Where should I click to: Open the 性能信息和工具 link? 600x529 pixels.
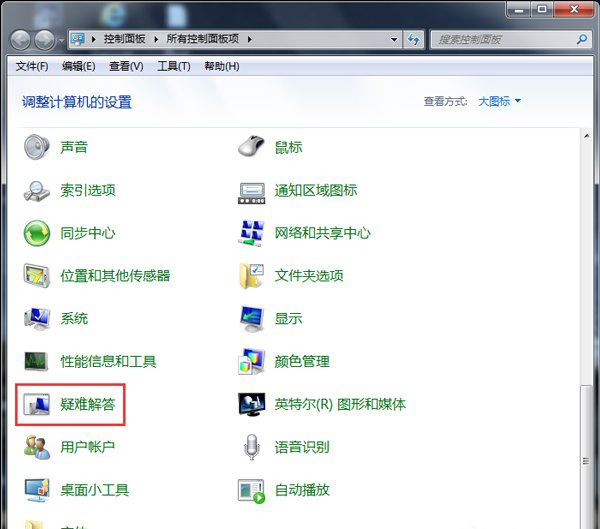point(108,361)
